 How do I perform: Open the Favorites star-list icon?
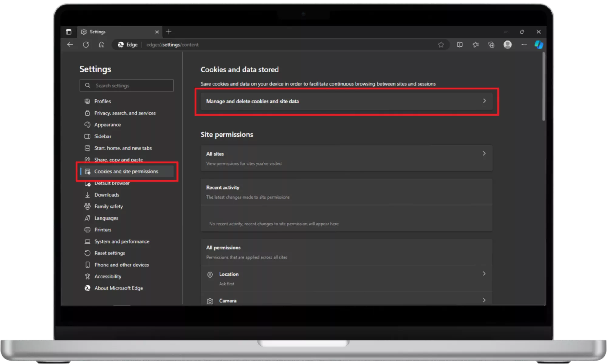pyautogui.click(x=476, y=45)
